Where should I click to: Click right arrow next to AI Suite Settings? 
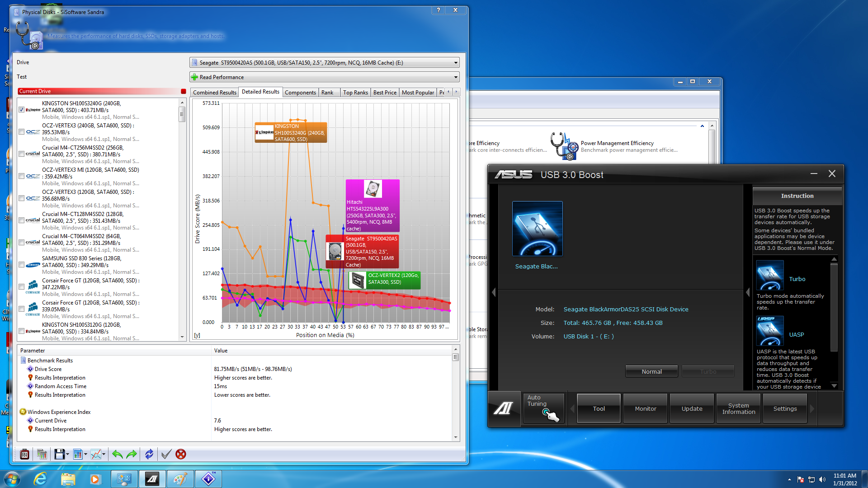click(x=812, y=408)
